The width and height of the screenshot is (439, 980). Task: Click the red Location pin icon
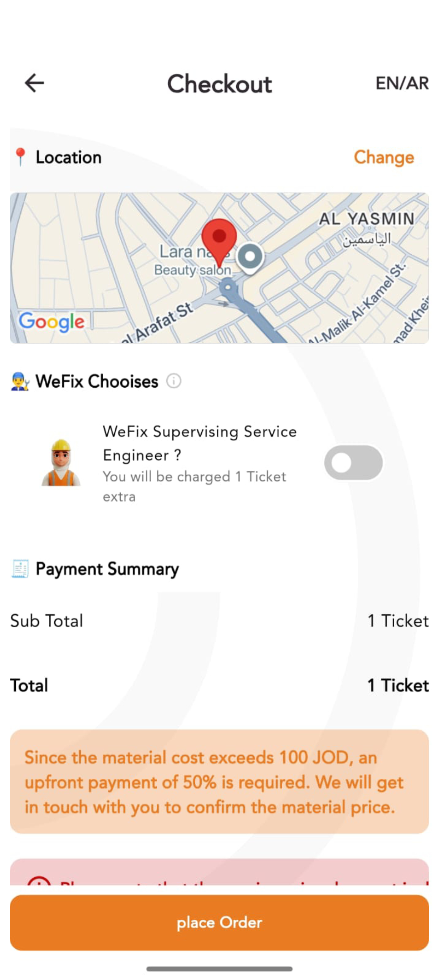tap(20, 157)
